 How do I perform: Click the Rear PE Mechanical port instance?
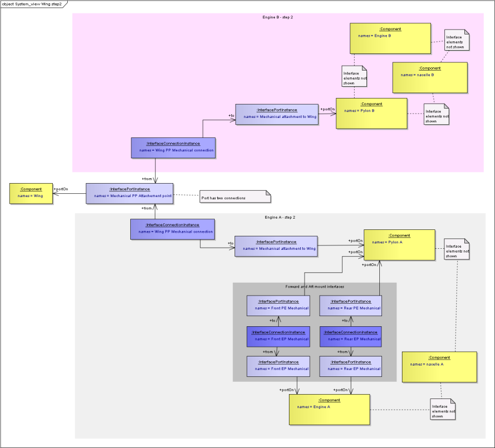pos(351,305)
